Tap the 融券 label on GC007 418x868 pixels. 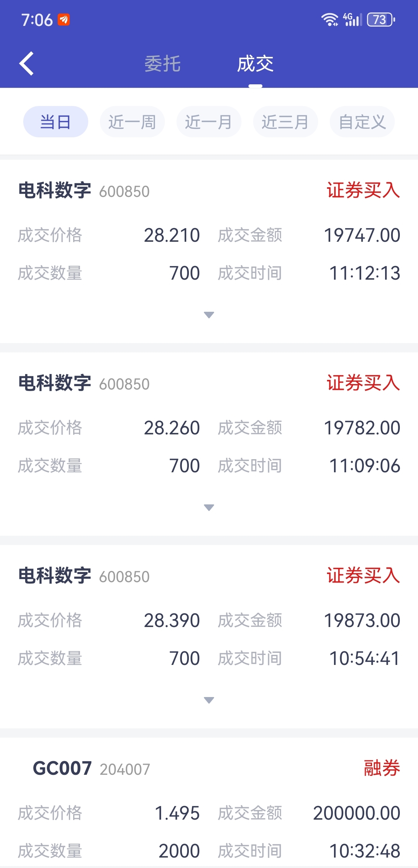tap(382, 768)
